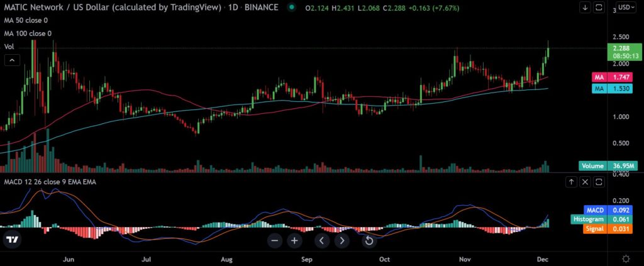
Task: Click the MACD 12 26 close indicator title
Action: click(50, 182)
